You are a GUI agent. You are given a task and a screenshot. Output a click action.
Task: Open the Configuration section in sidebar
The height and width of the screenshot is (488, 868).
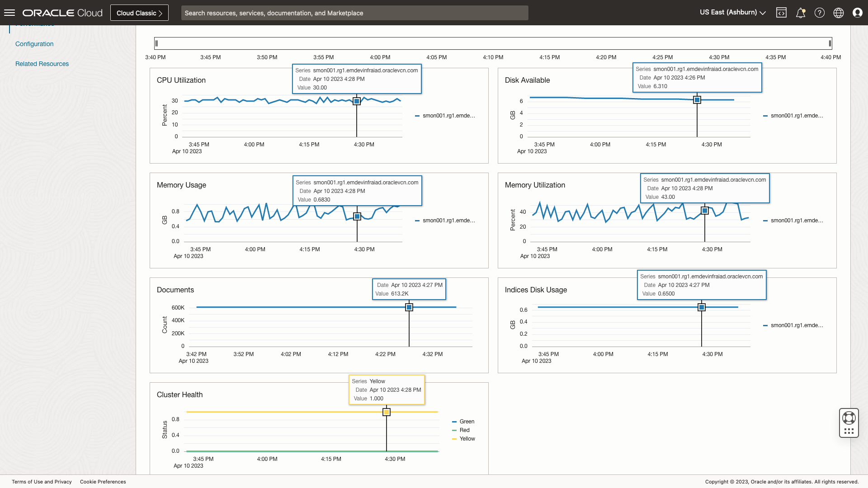click(x=34, y=44)
